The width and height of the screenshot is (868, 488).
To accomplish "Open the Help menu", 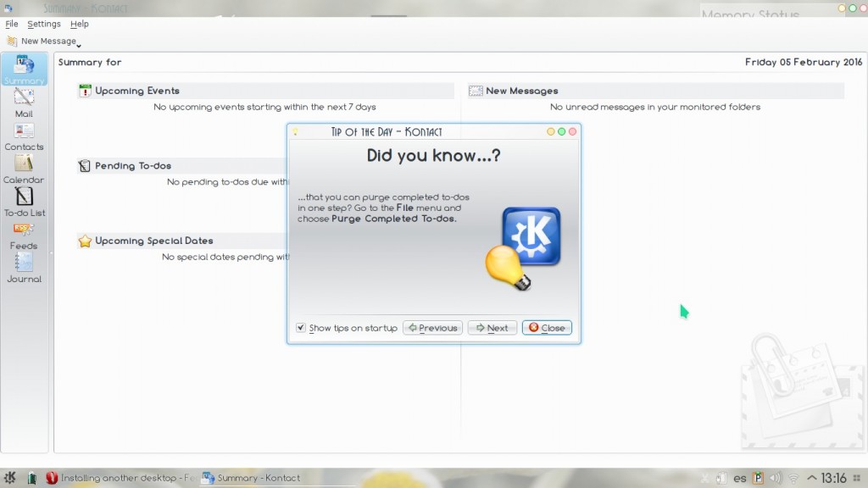I will click(80, 24).
